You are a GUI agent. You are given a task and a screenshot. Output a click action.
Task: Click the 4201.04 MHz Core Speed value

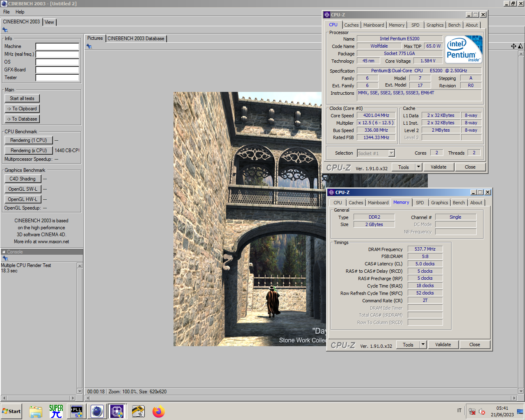(x=376, y=116)
